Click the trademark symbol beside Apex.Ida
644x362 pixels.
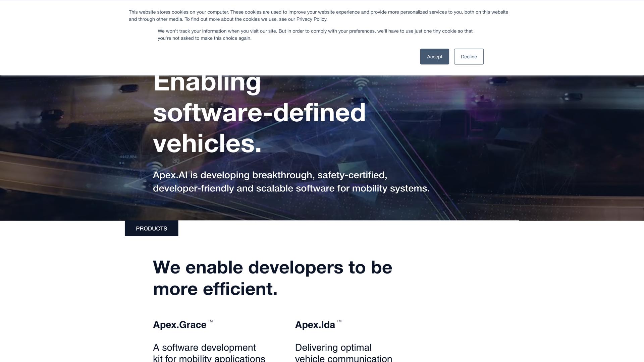(339, 321)
